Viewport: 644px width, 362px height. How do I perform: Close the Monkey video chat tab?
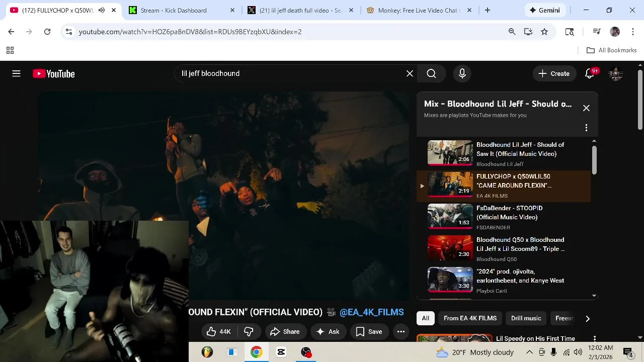pyautogui.click(x=469, y=10)
